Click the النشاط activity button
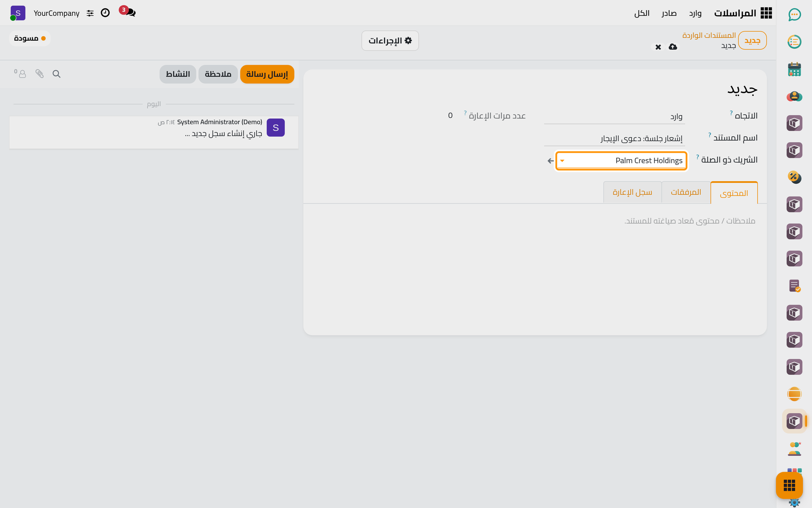The width and height of the screenshot is (812, 508). [178, 74]
